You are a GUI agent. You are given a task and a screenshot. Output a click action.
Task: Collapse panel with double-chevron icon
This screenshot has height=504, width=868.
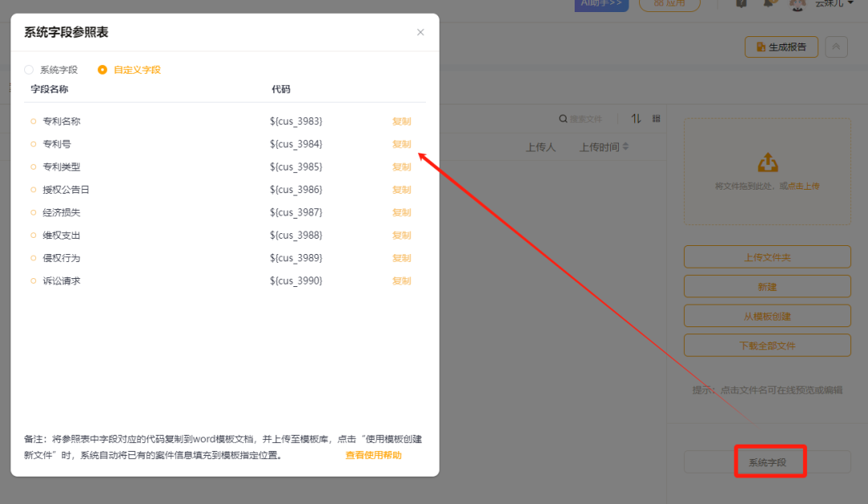click(836, 47)
